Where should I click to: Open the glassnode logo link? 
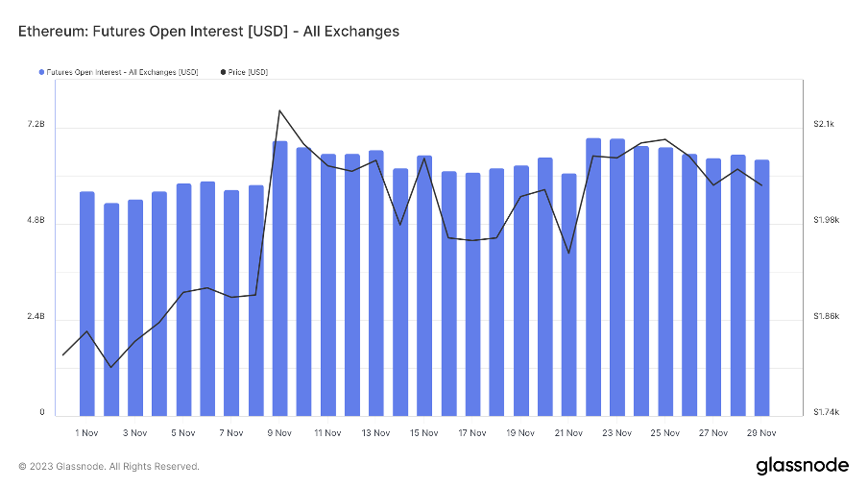point(802,466)
